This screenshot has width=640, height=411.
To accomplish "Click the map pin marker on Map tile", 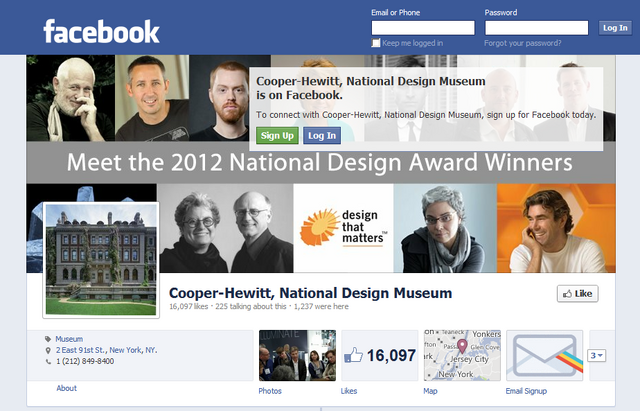I will click(x=462, y=346).
